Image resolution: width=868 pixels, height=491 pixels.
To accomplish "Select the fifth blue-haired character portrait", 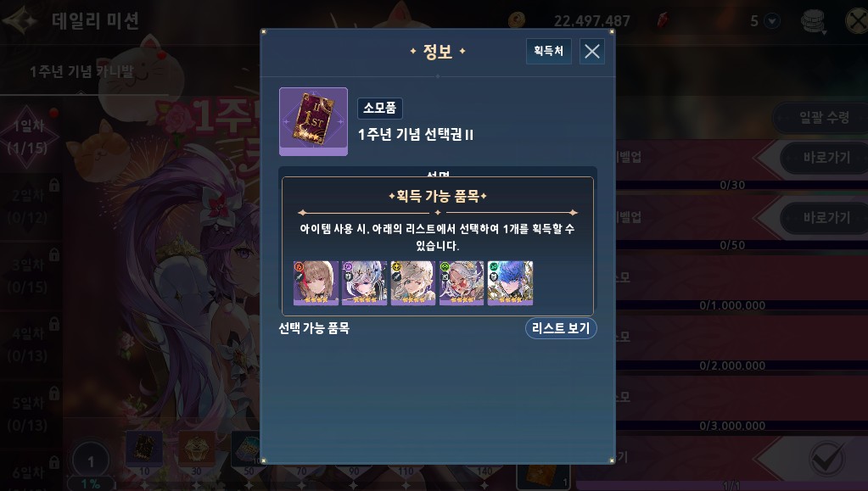I will (x=511, y=283).
